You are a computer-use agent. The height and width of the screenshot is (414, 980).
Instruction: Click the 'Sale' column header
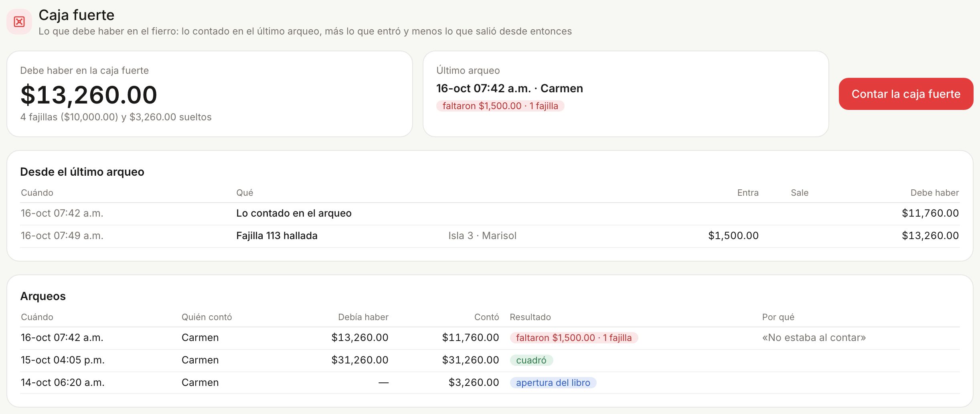coord(800,193)
